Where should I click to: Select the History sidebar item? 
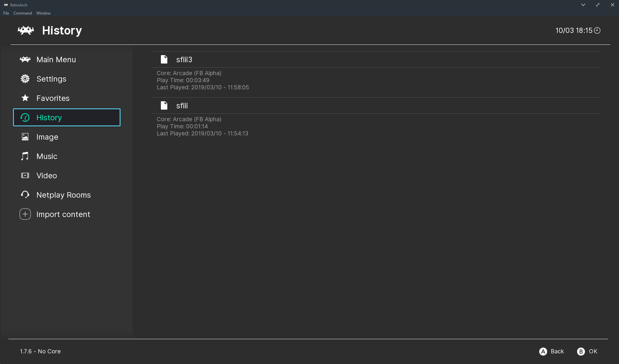pos(66,117)
